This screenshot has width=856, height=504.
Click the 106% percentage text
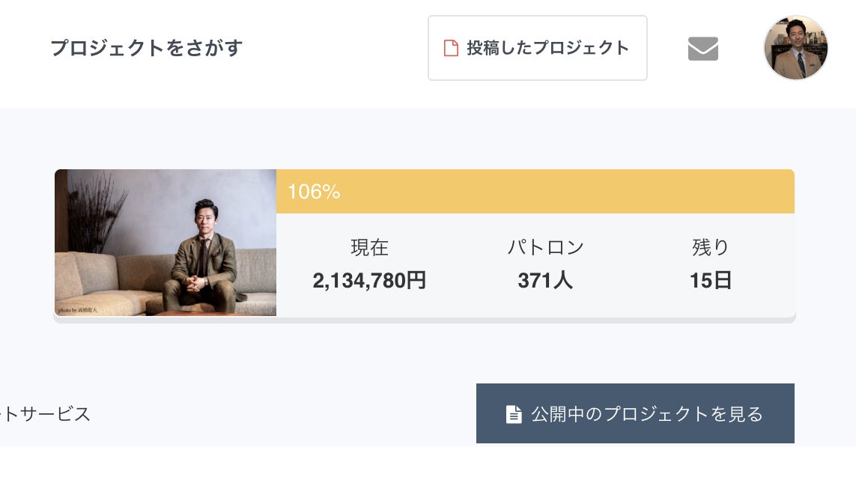point(314,192)
